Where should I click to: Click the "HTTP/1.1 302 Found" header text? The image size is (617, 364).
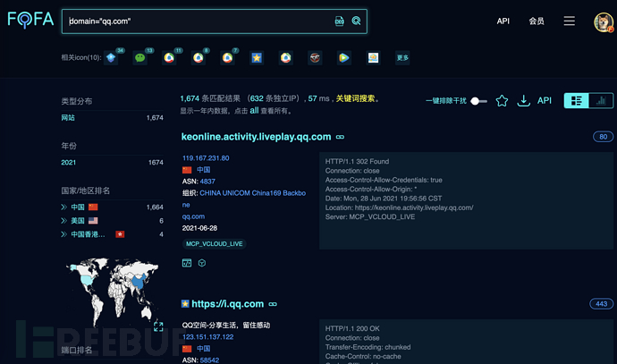[x=357, y=161]
